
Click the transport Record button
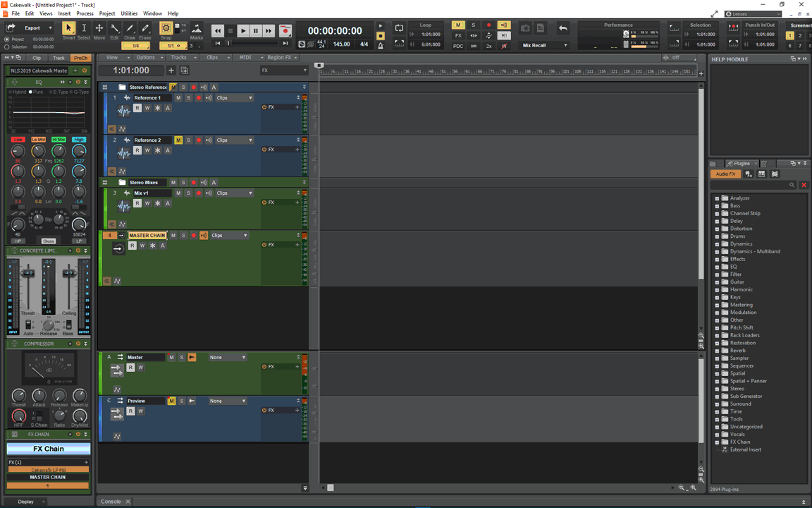pos(285,31)
